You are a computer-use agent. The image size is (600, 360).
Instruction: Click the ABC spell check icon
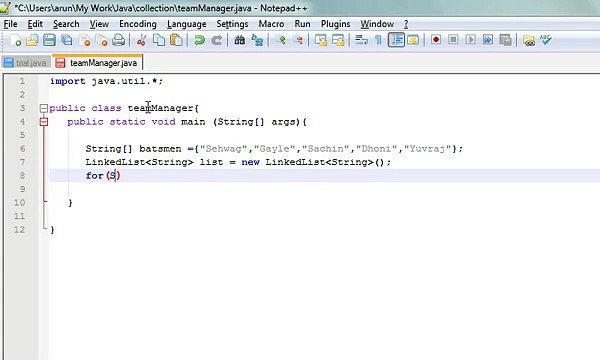[x=546, y=40]
